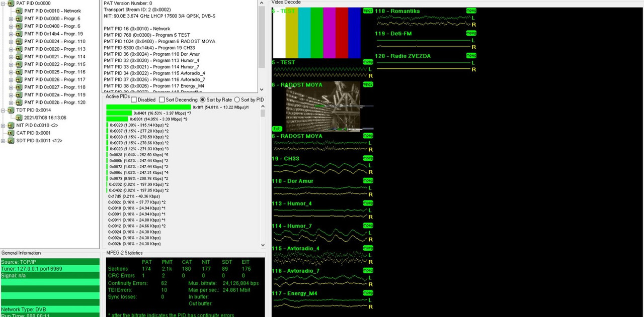
Task: Expand the SDT PID 0x0011 <12> node
Action: (x=3, y=141)
